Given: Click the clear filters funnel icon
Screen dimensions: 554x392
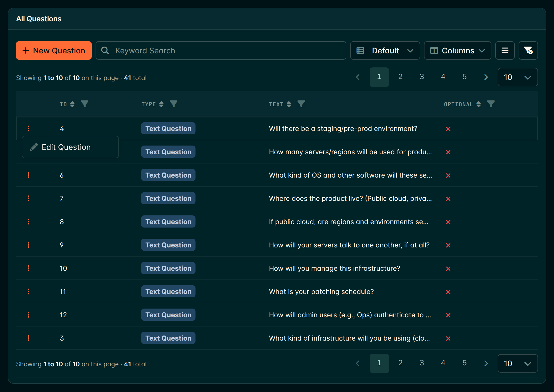Looking at the screenshot, I should click(528, 50).
